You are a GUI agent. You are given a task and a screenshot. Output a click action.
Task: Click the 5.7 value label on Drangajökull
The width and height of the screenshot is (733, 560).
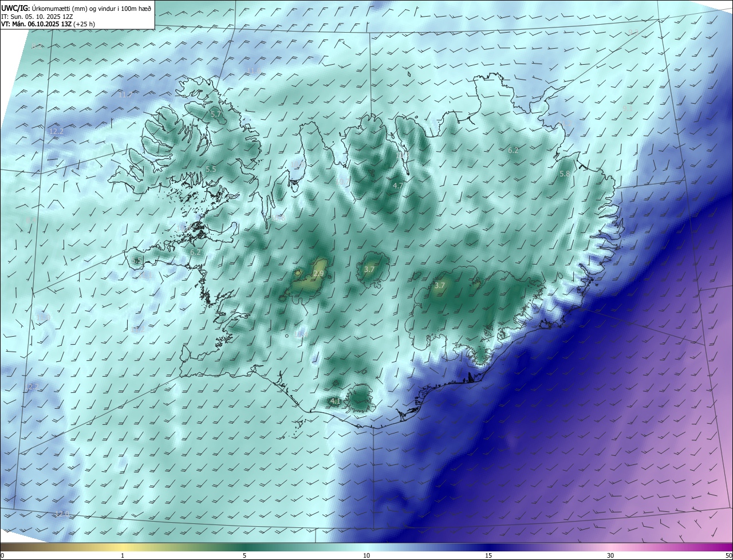click(x=216, y=115)
